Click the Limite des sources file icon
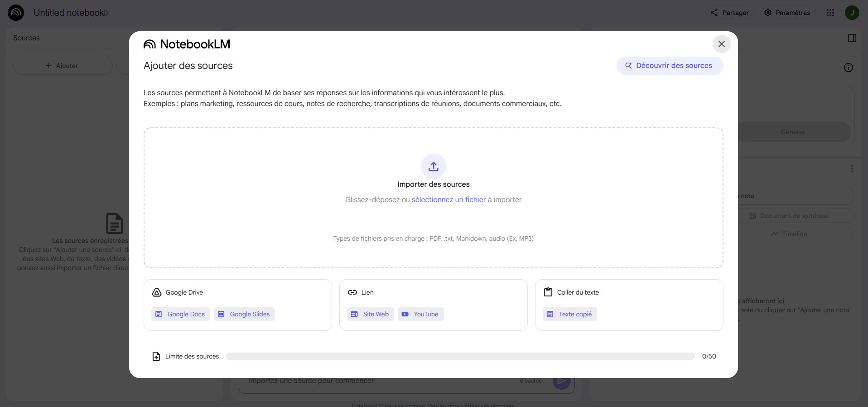Screen dimensions: 868x407 pyautogui.click(x=156, y=356)
